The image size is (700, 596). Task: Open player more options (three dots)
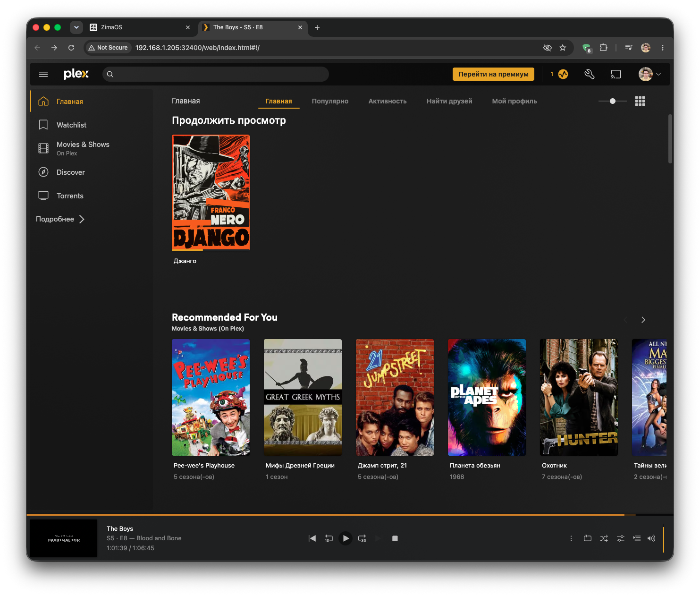pos(571,538)
